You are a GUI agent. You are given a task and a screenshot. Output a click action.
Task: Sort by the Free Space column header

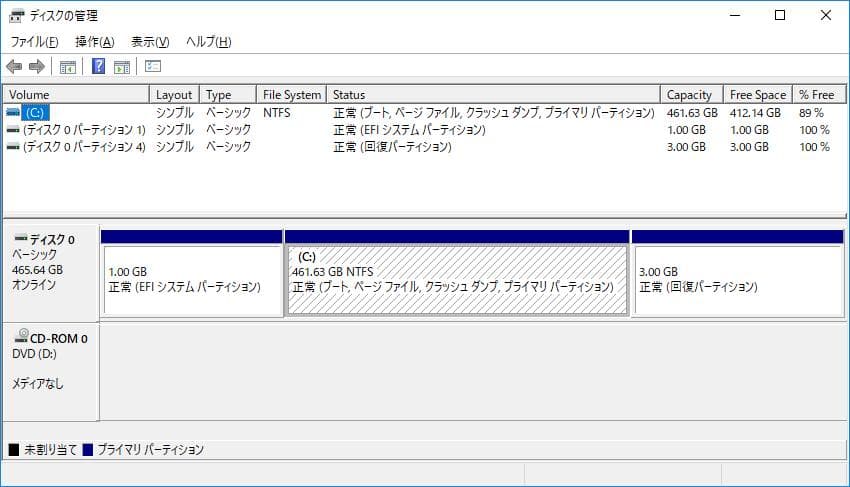(758, 94)
